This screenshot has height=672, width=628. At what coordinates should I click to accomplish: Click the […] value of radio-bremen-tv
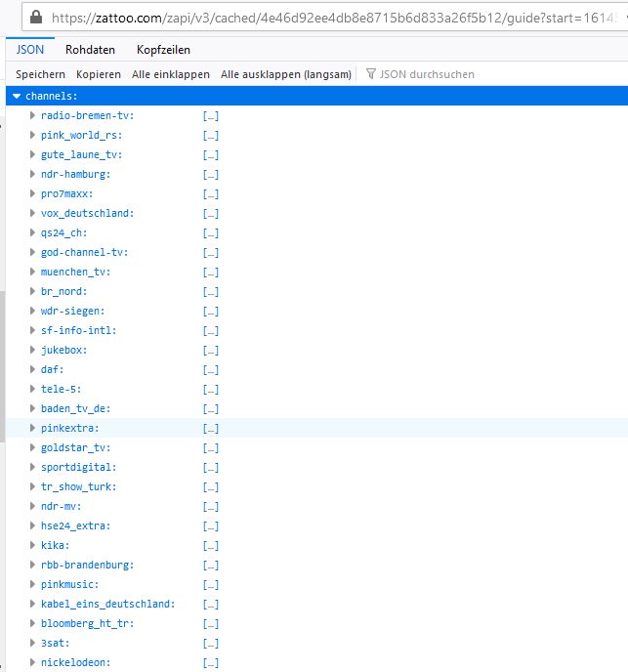(x=211, y=115)
